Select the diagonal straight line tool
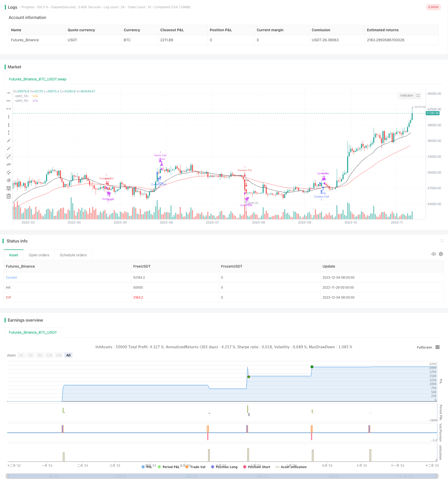This screenshot has height=486, width=448. click(x=9, y=141)
